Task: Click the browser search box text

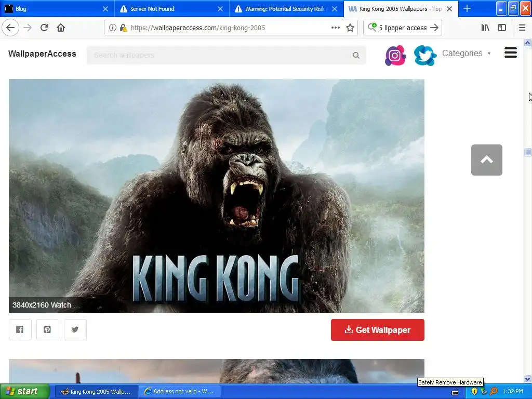Action: pyautogui.click(x=403, y=28)
